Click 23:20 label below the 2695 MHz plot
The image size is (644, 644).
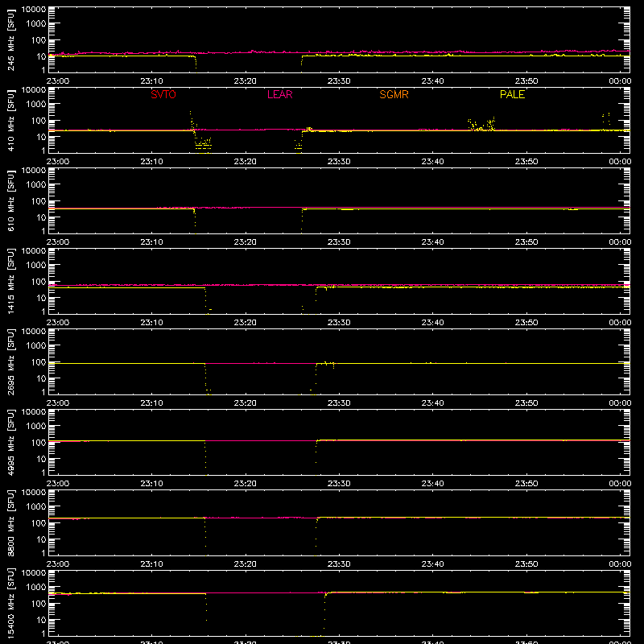click(x=246, y=403)
